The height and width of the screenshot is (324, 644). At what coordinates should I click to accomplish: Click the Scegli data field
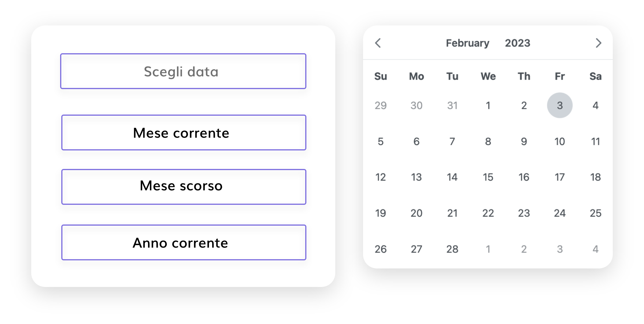(x=183, y=71)
